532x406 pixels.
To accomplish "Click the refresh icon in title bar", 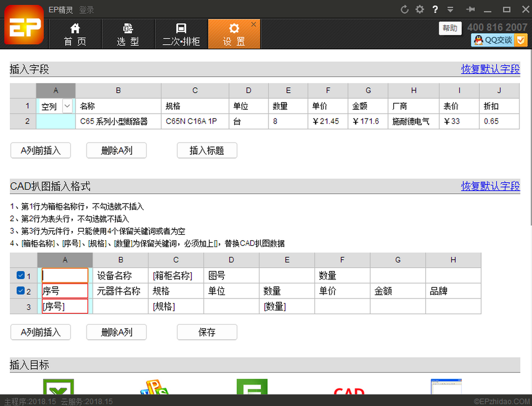I will (x=404, y=9).
